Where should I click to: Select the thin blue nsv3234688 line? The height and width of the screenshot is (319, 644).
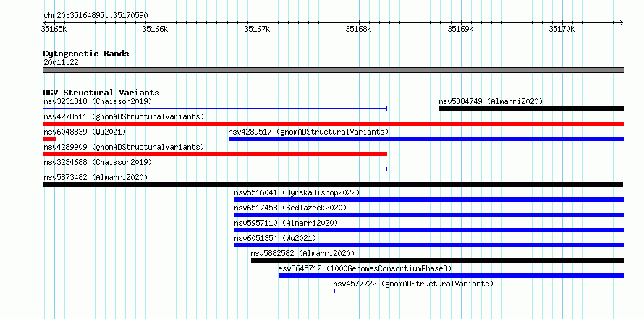(x=215, y=169)
